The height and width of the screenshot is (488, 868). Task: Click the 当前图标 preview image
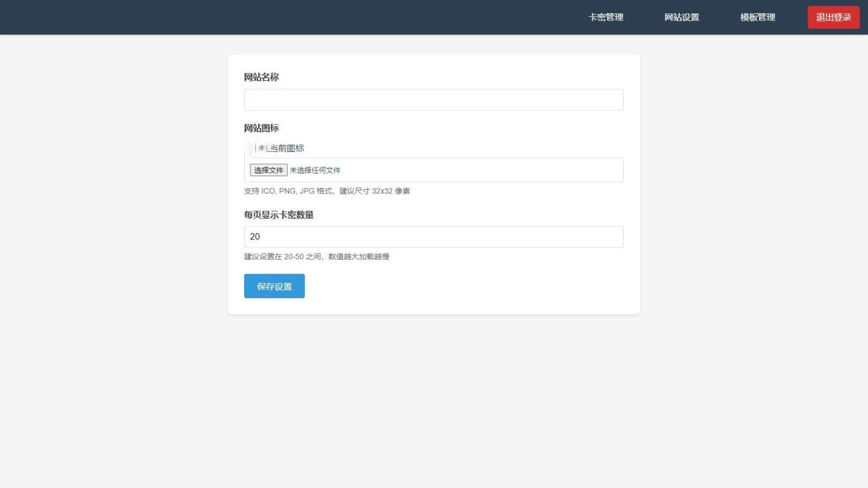pos(280,148)
